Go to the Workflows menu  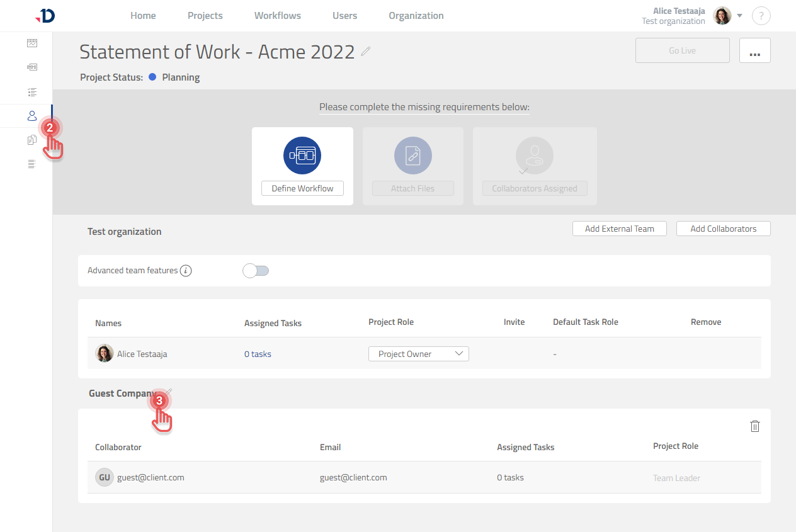point(277,16)
